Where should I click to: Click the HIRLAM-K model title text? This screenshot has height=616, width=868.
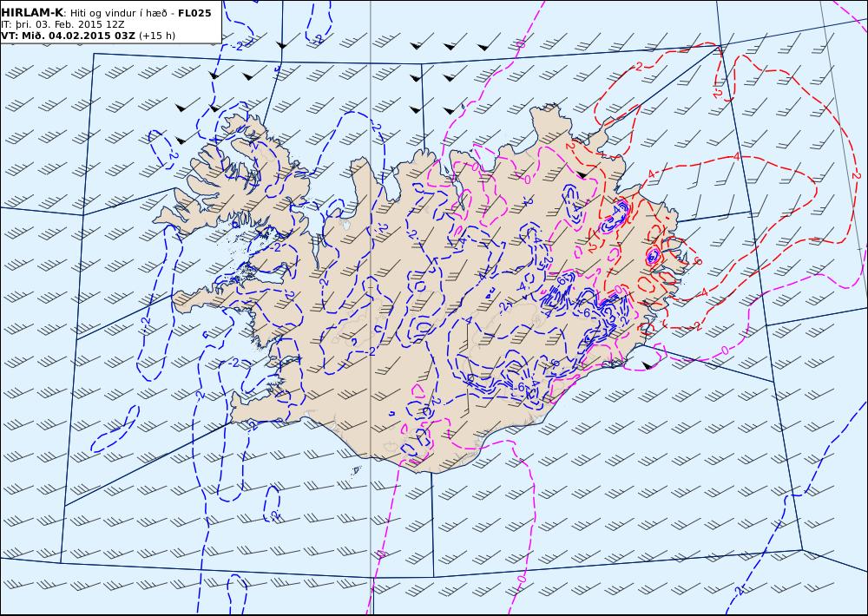click(x=32, y=13)
